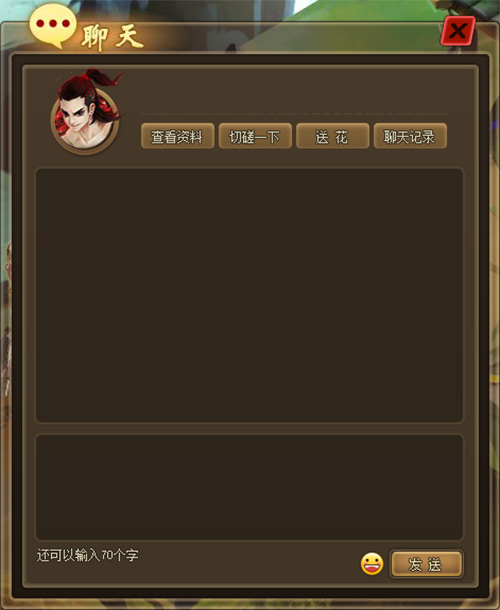Click the 聊天 window title text
Screen dimensions: 500x610
[x=112, y=37]
